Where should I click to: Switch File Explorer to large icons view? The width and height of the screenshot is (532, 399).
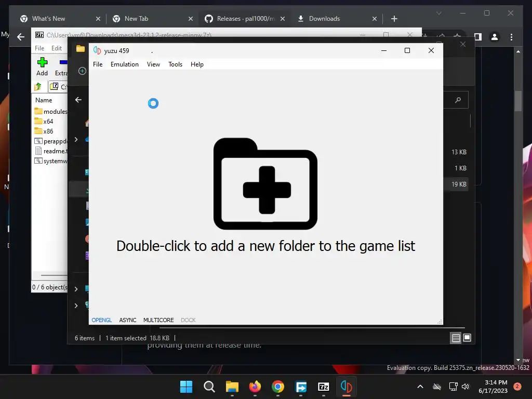coord(467,338)
